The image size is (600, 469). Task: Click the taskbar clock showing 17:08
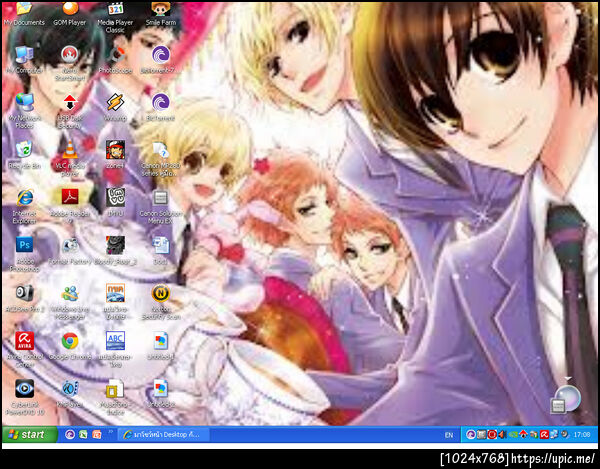pos(582,435)
